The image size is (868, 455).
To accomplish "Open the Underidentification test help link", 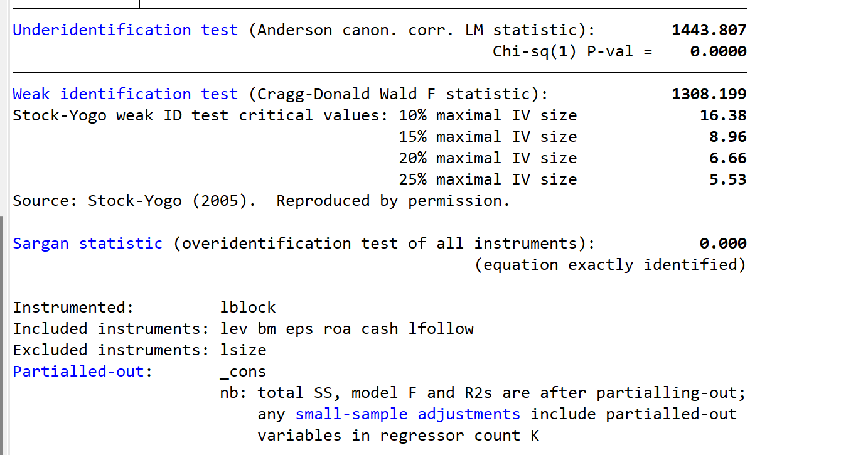I will 126,30.
